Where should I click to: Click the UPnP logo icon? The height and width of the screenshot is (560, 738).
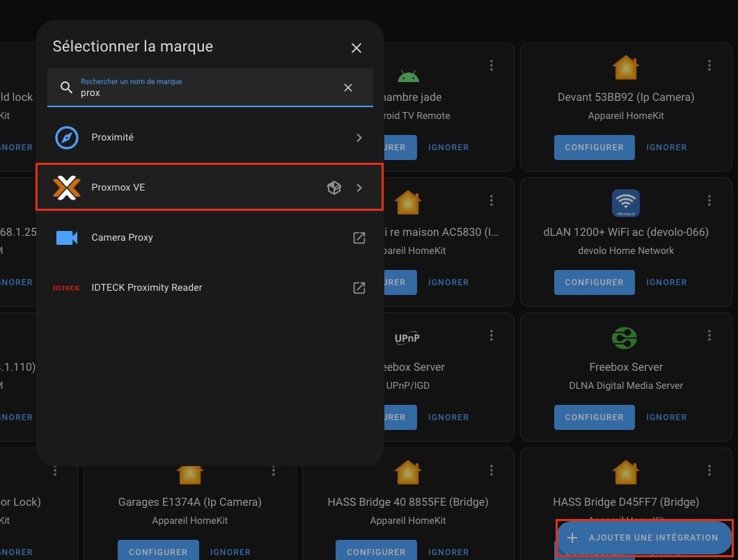[x=407, y=338]
